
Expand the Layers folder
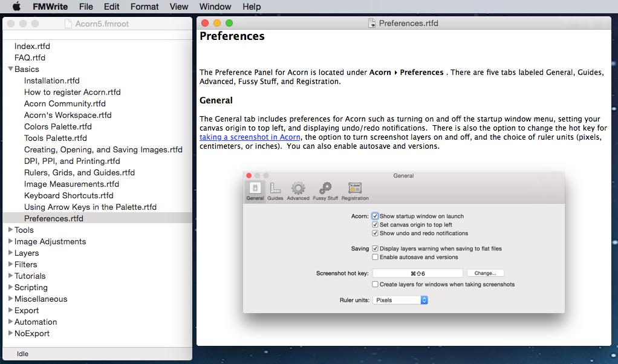point(11,253)
